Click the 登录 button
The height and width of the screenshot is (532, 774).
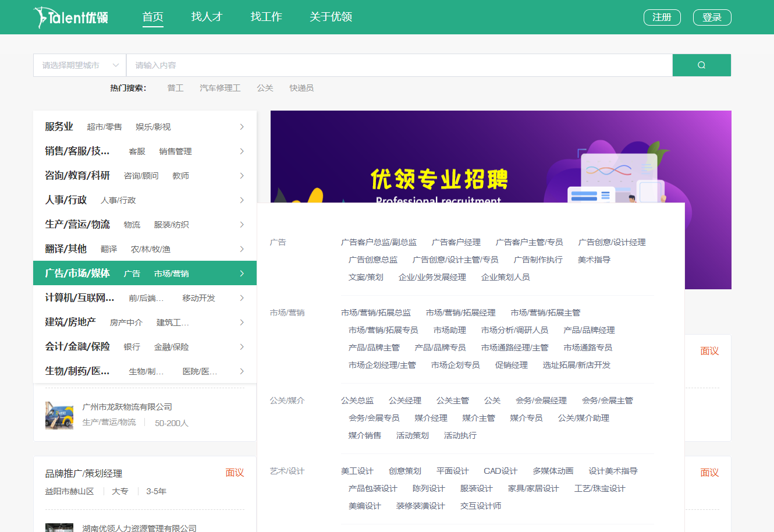point(712,17)
